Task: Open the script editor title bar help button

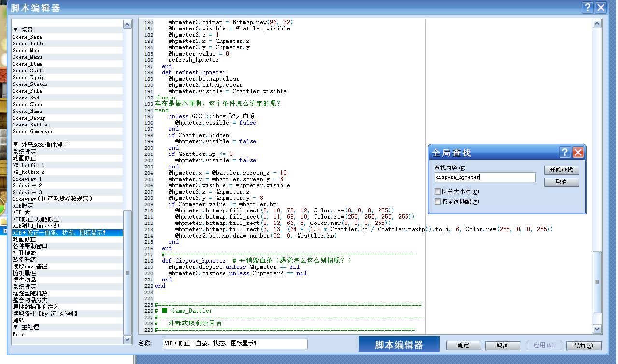Action: point(588,7)
